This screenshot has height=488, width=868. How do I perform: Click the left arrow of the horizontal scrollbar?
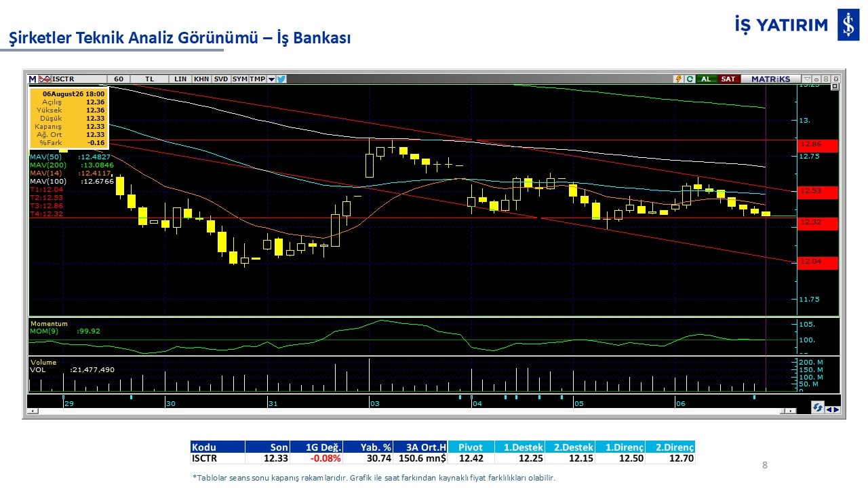[x=31, y=411]
